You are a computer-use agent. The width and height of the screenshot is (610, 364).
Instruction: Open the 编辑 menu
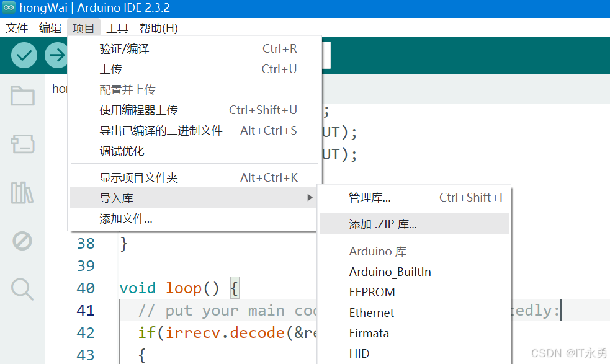(50, 28)
